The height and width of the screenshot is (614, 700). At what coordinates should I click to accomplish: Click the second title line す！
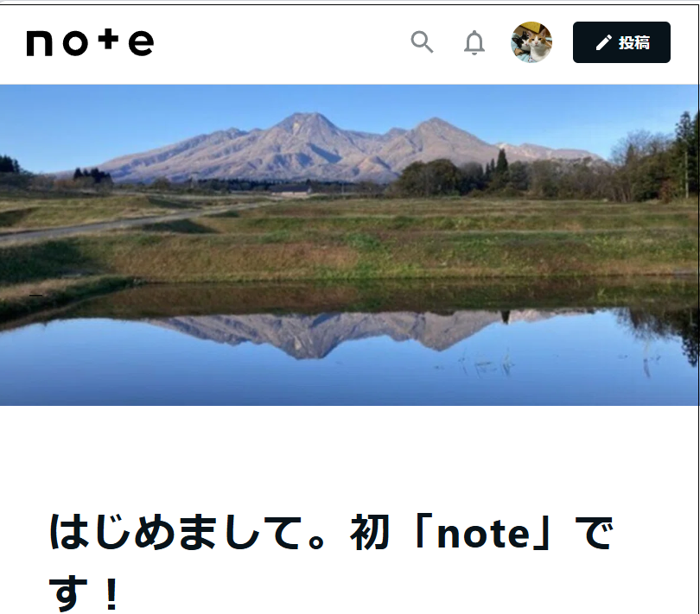(85, 592)
